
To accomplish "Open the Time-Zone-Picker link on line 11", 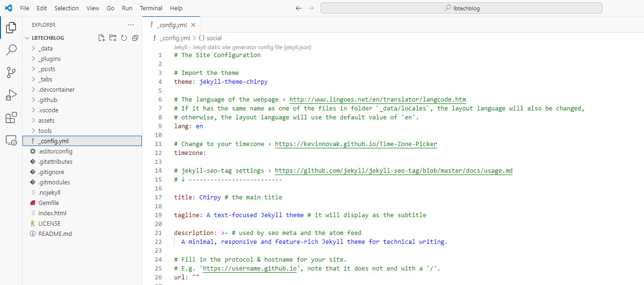I will coord(356,144).
